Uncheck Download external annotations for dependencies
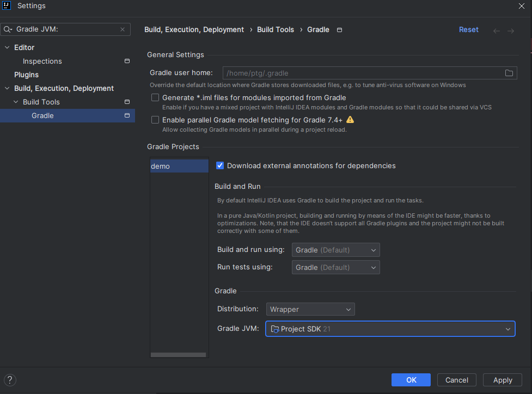The width and height of the screenshot is (532, 394). (220, 165)
